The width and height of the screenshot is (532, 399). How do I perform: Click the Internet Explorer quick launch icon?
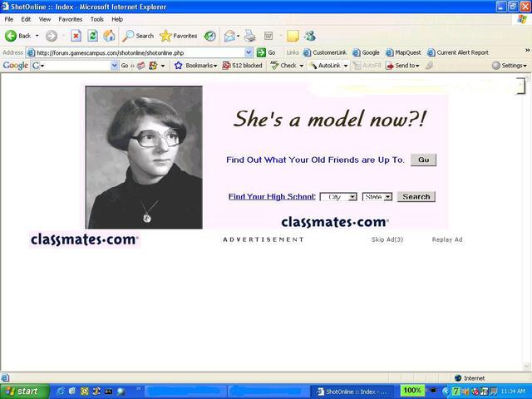tap(61, 392)
